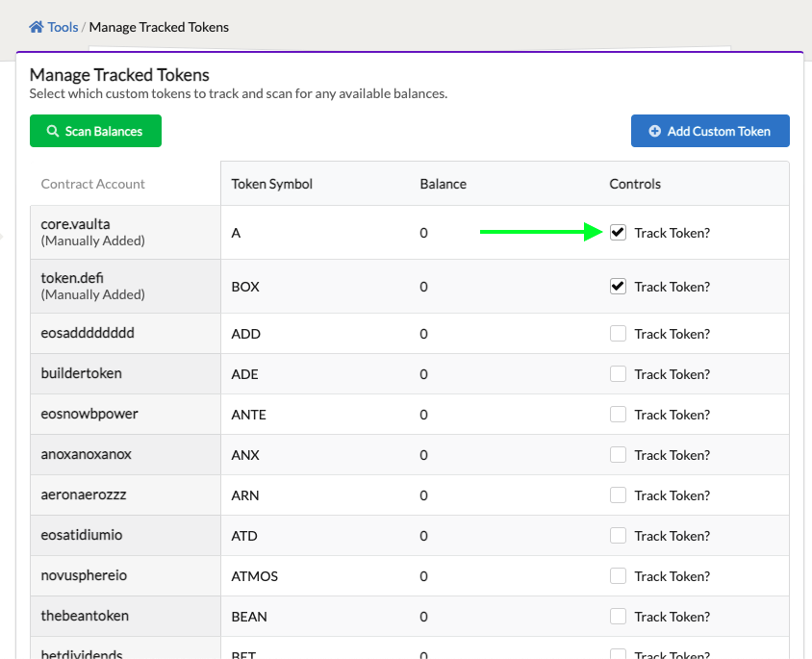Enable tracking for ADD token
This screenshot has width=812, height=659.
click(x=618, y=334)
